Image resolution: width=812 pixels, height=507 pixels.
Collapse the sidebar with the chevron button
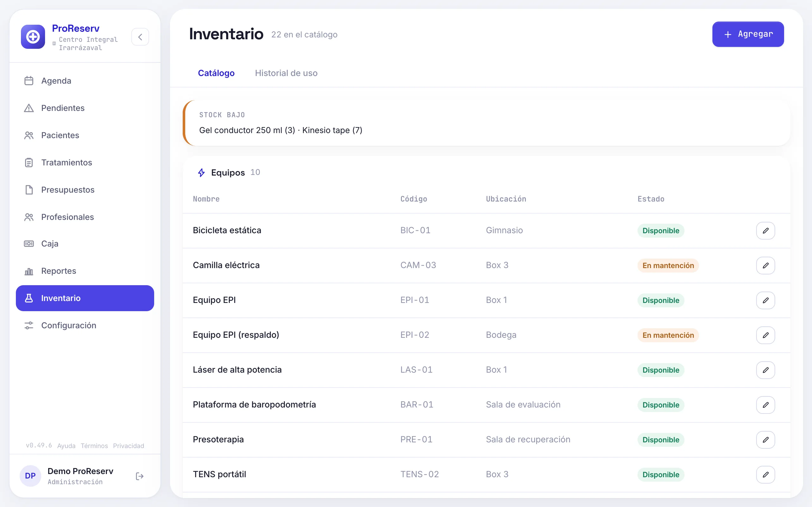coord(140,37)
